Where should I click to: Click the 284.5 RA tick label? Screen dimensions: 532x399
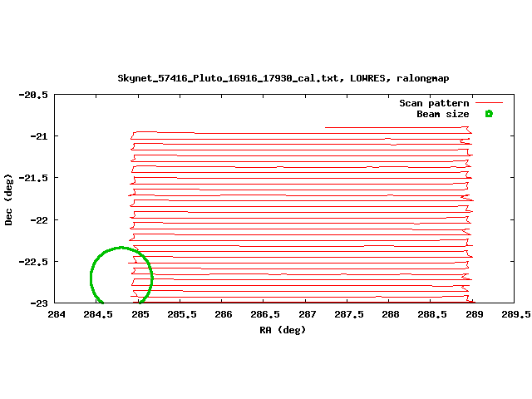(98, 314)
